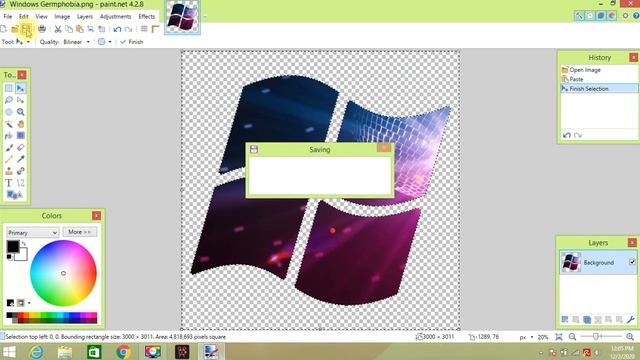Select the Color Picker eyedropper tool
Screen dimensions: 640x360
pos(20,159)
